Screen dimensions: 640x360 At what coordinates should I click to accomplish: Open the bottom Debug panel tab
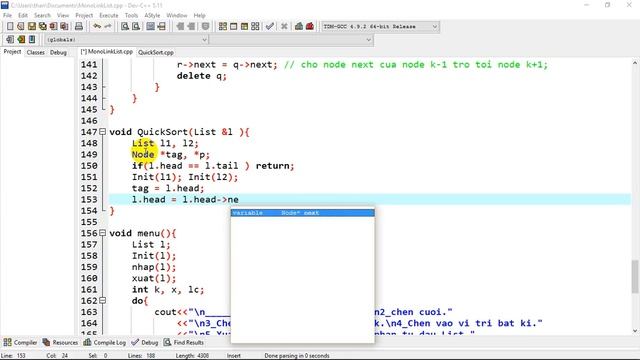pos(145,342)
